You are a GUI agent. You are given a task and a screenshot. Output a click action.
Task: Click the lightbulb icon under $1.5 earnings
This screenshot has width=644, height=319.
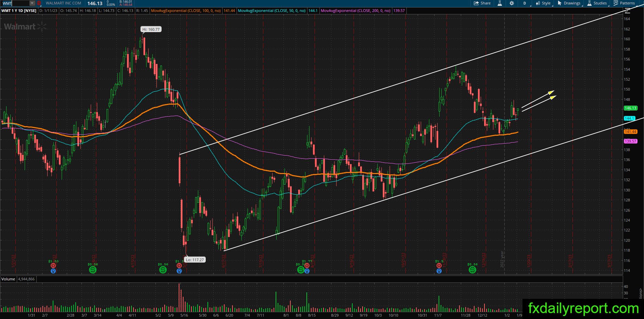(439, 271)
